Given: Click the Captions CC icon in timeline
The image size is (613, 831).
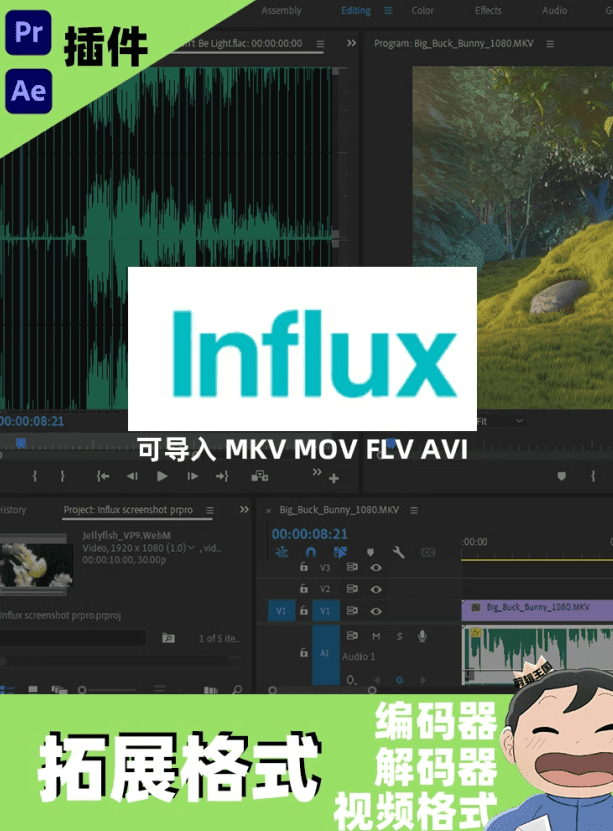Looking at the screenshot, I should (x=428, y=553).
